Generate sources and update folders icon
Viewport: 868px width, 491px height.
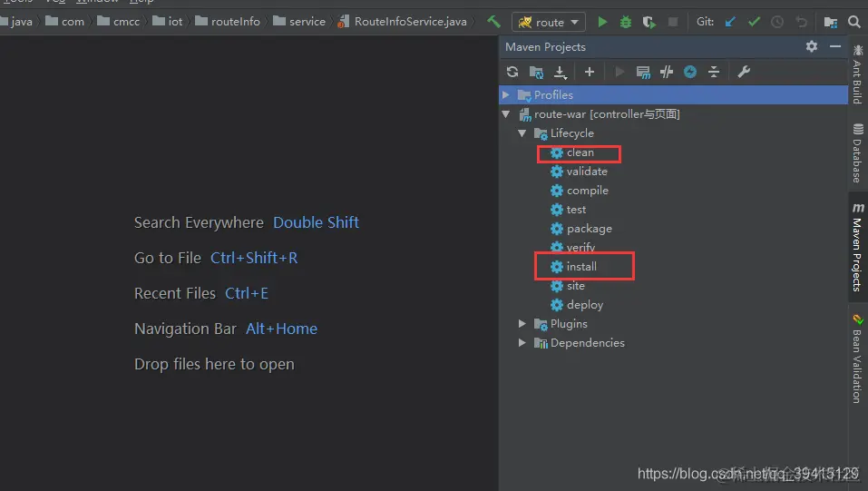[536, 72]
